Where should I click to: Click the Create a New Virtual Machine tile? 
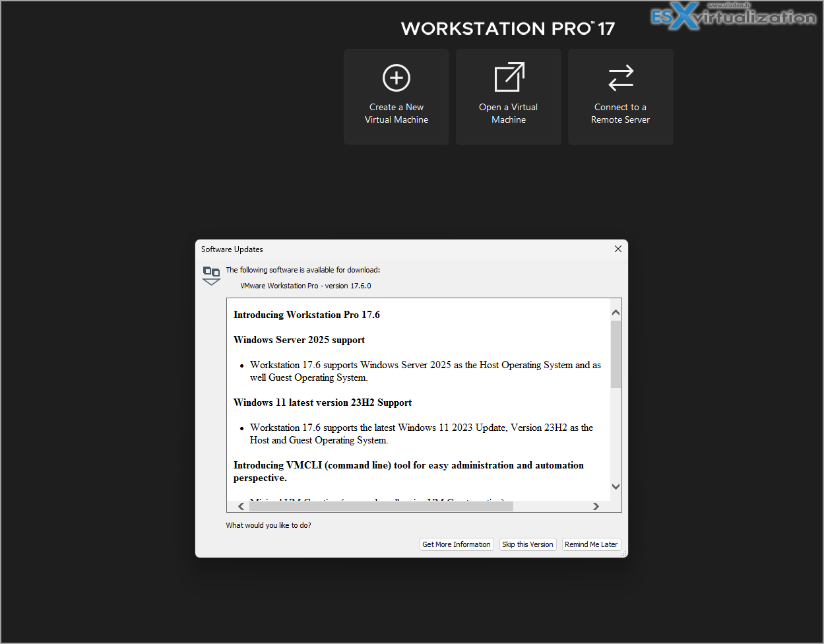click(396, 97)
